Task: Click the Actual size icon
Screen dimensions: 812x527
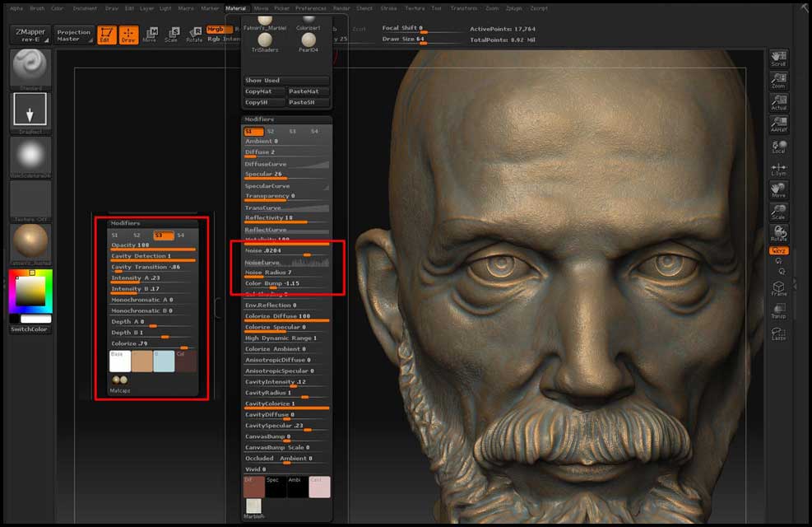Action: [778, 102]
